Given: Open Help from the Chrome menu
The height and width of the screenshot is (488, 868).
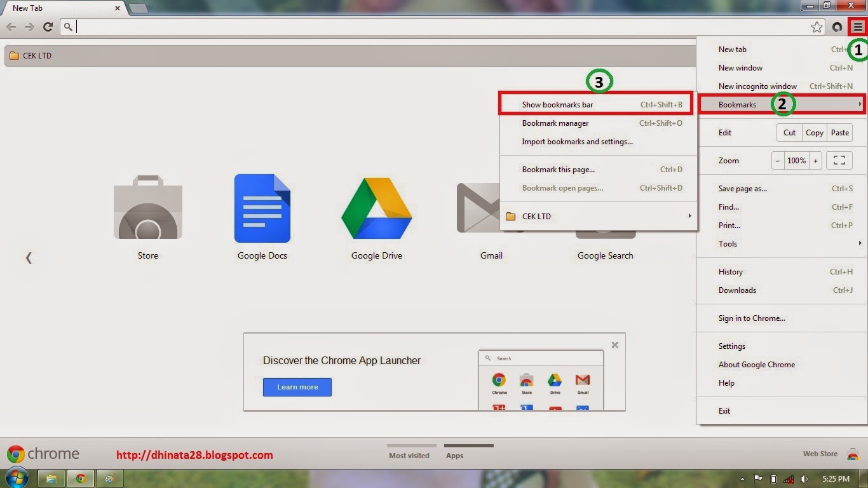Looking at the screenshot, I should click(x=782, y=383).
